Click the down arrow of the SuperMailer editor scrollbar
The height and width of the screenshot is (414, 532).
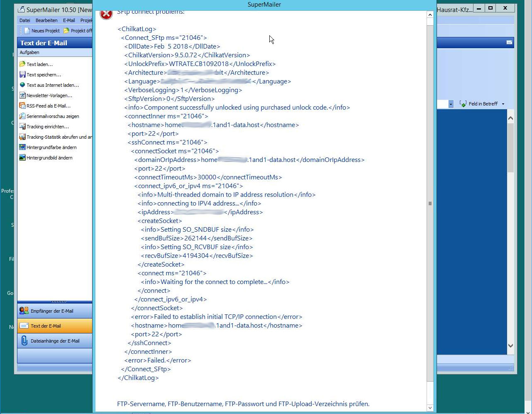[510, 345]
